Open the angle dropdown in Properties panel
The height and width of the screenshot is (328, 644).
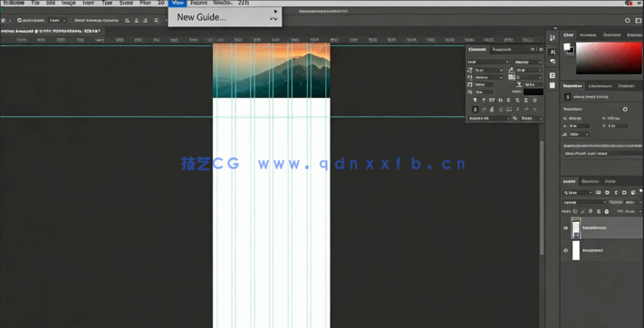[579, 134]
